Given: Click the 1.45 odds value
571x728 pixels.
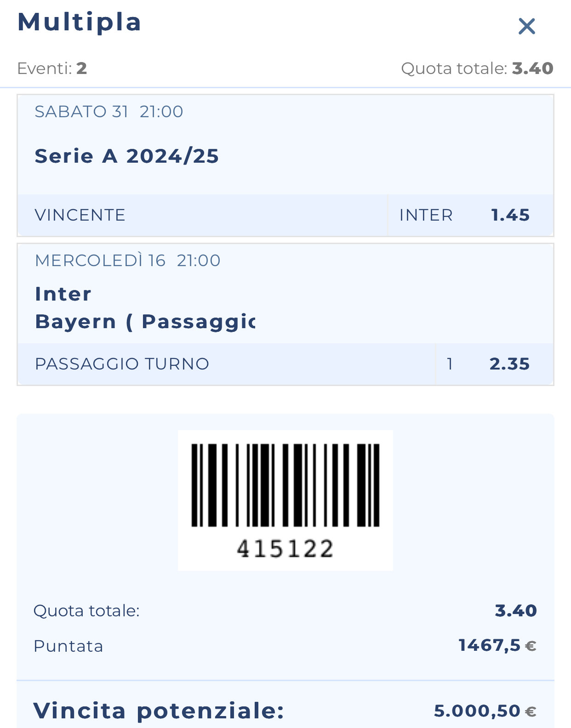Looking at the screenshot, I should (x=510, y=215).
